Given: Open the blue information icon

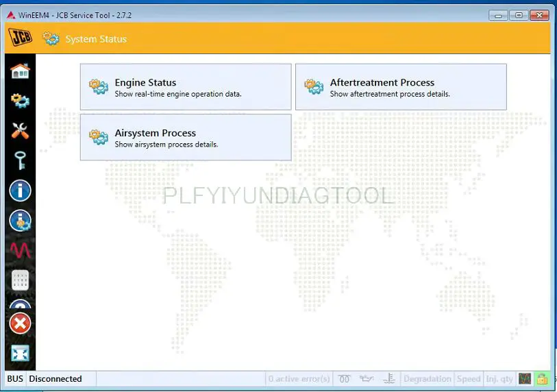Looking at the screenshot, I should point(21,191).
